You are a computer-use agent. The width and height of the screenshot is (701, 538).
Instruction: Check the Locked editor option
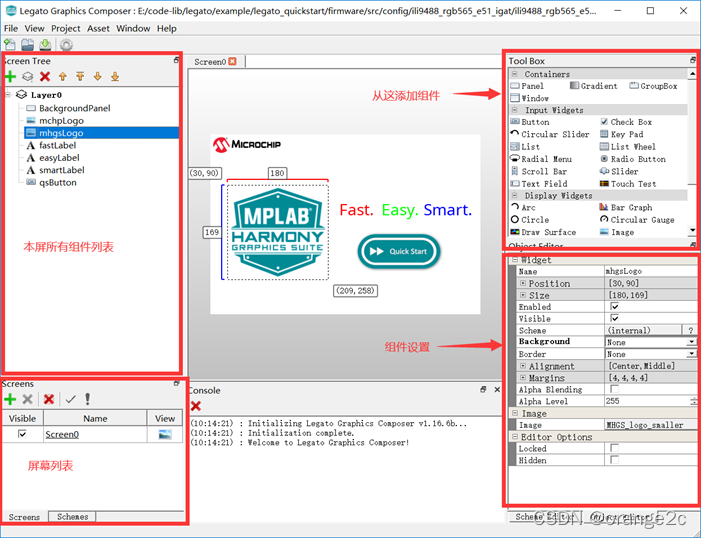pos(615,448)
